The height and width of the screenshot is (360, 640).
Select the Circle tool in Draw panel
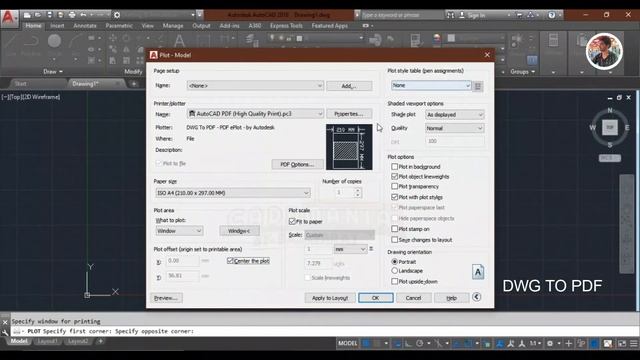[54, 41]
